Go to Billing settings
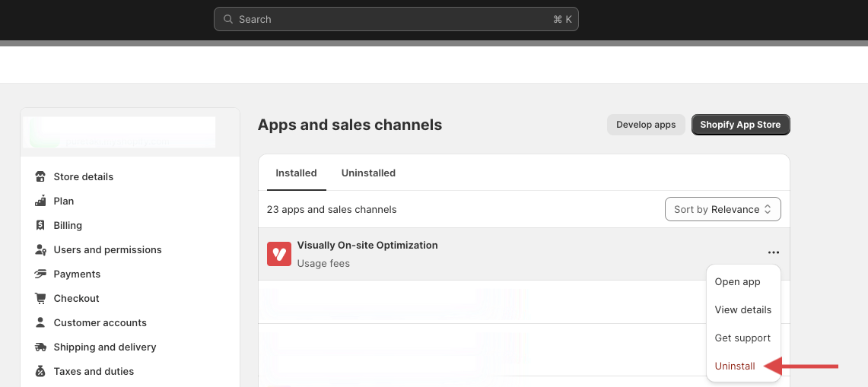 pyautogui.click(x=68, y=225)
